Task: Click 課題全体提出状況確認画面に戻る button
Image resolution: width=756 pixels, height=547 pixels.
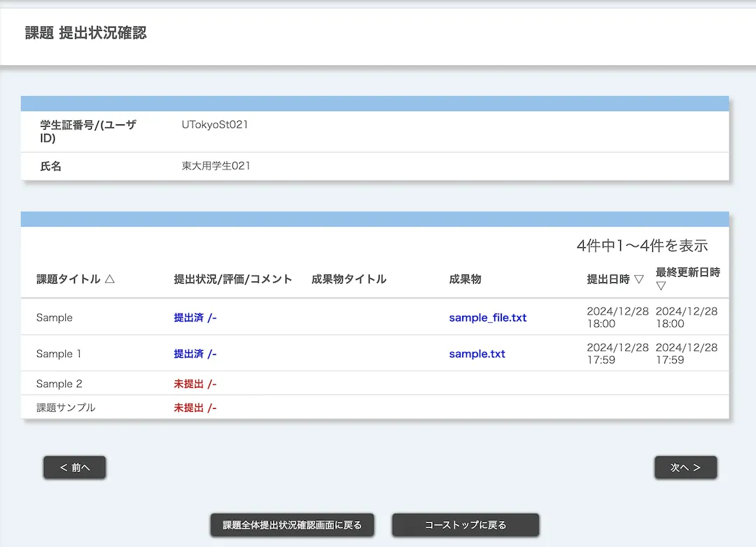Action: [292, 525]
